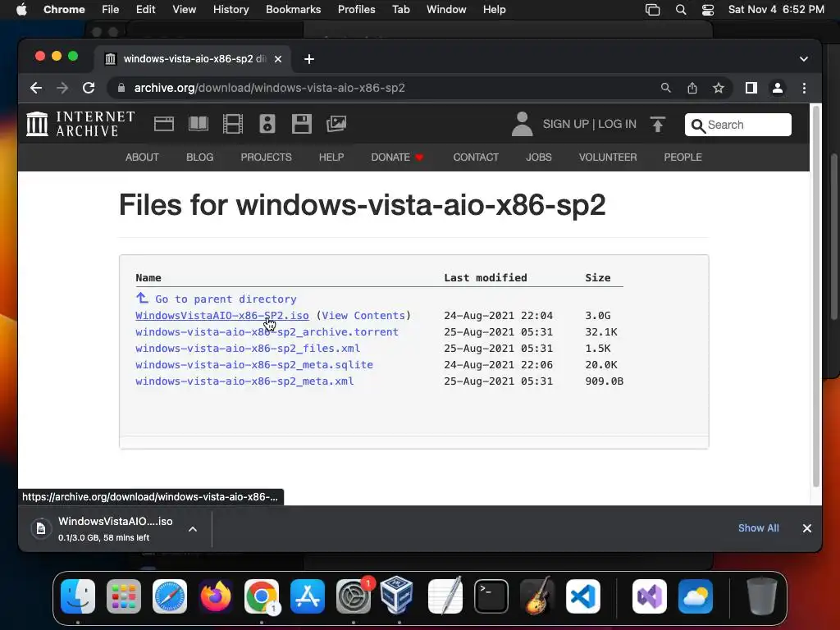Toggle Chrome side panel
The width and height of the screenshot is (840, 630).
[x=751, y=88]
